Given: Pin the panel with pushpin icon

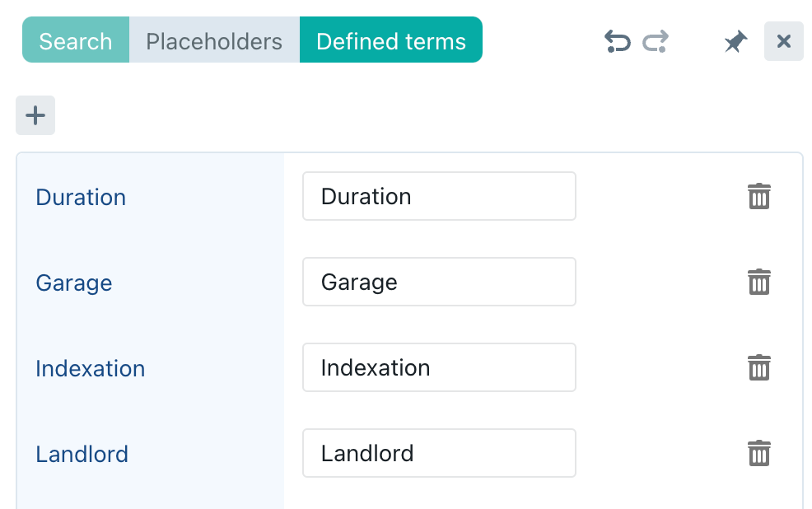Looking at the screenshot, I should (x=735, y=42).
